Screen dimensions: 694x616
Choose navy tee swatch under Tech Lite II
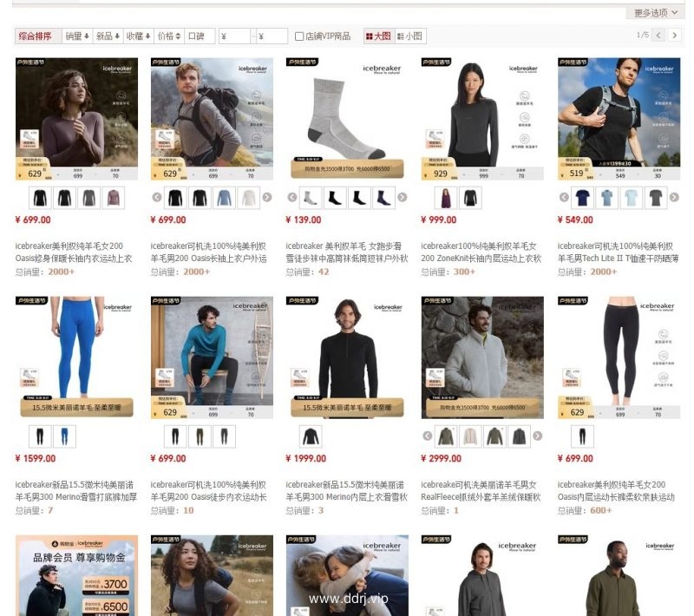[582, 198]
